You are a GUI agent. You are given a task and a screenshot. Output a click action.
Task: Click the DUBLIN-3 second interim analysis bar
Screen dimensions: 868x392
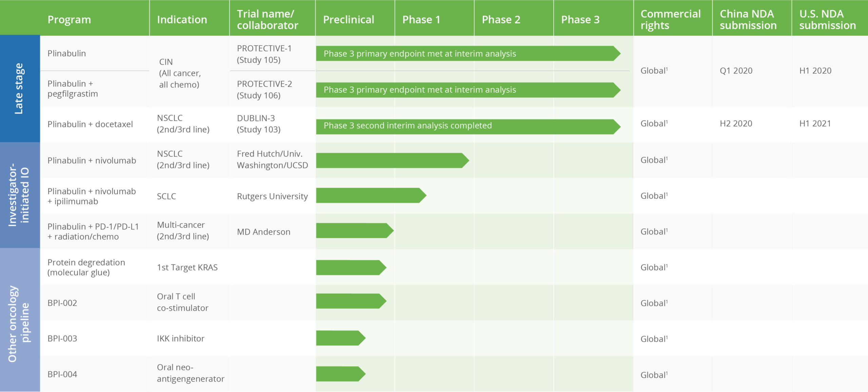tap(468, 126)
